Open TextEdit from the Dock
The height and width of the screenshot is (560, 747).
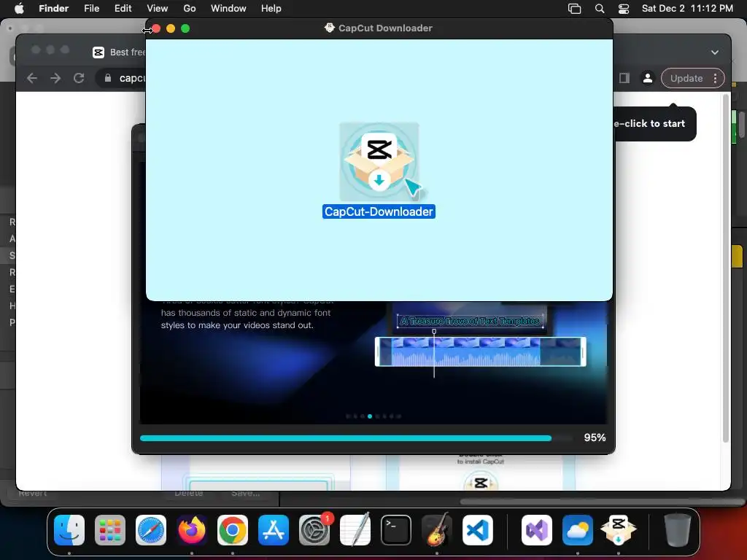(x=355, y=529)
